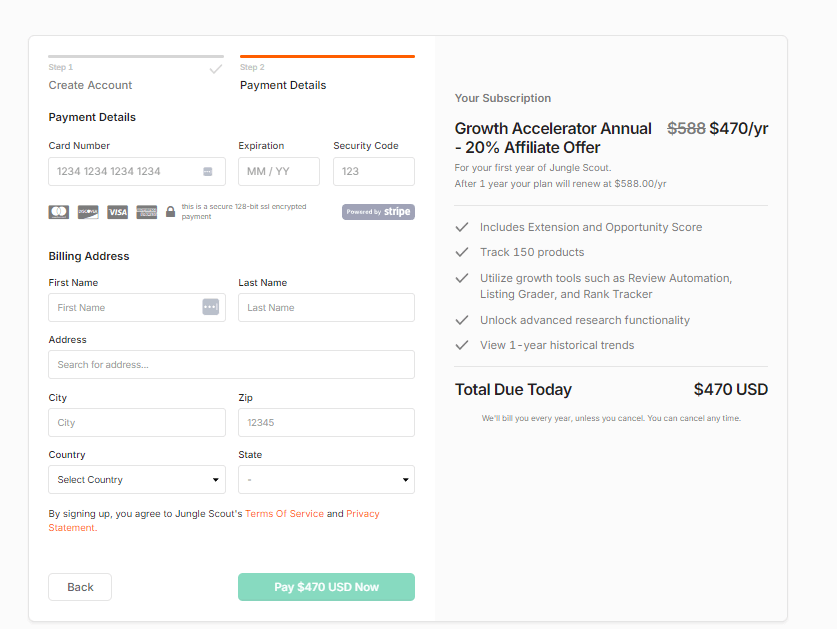837x629 pixels.
Task: Focus the First Name input field
Action: [x=137, y=308]
